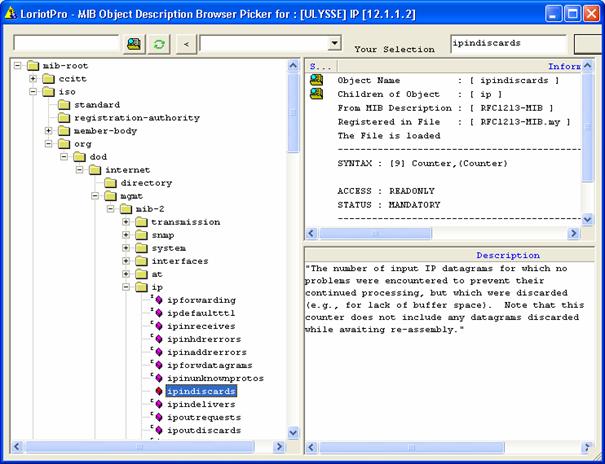The width and height of the screenshot is (605, 464).
Task: Click the button right of Your Selection field
Action: click(x=590, y=44)
